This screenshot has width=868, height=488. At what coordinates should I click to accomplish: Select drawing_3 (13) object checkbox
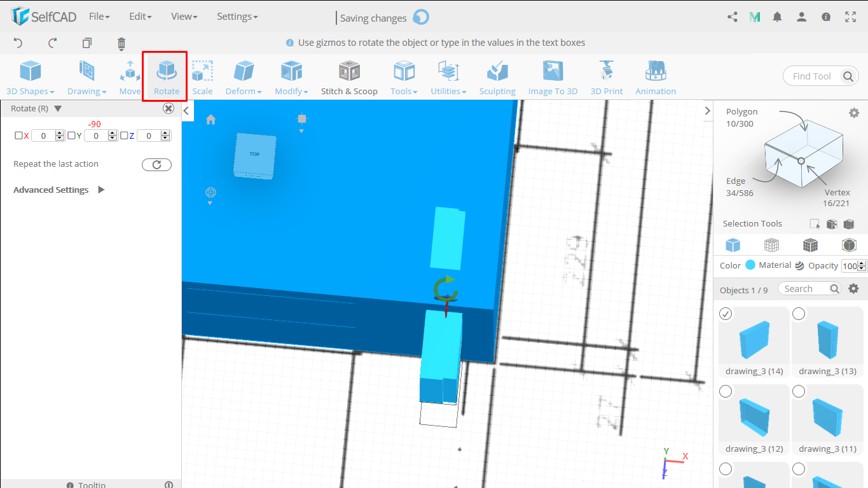click(x=799, y=314)
